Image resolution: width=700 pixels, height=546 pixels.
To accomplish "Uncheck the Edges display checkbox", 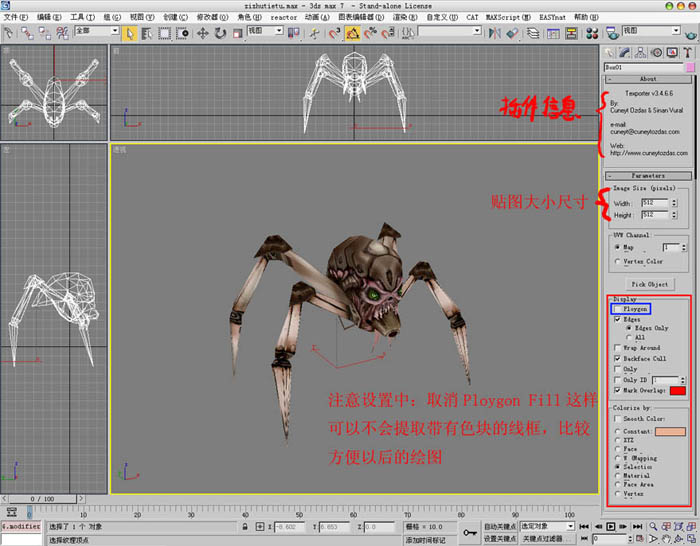I will 617,320.
